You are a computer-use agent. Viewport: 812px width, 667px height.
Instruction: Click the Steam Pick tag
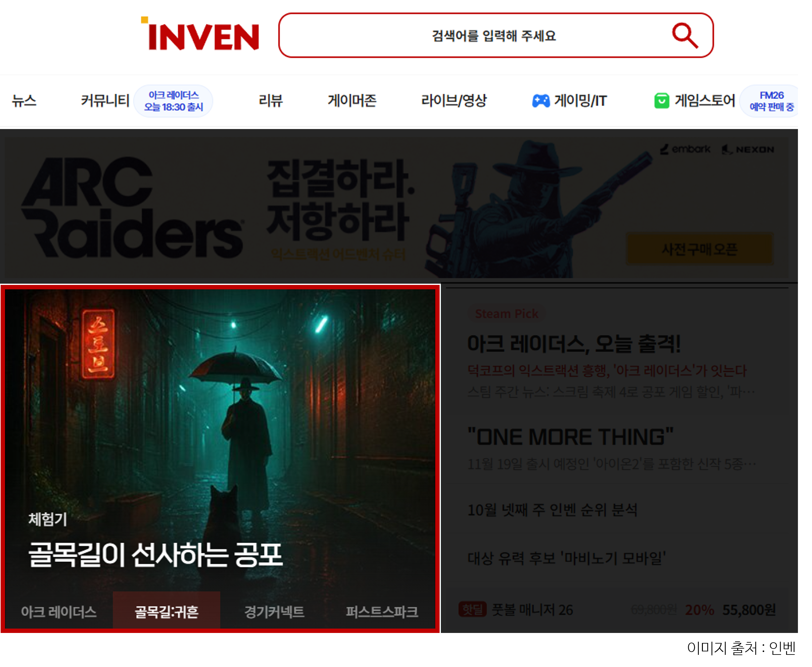(x=506, y=314)
